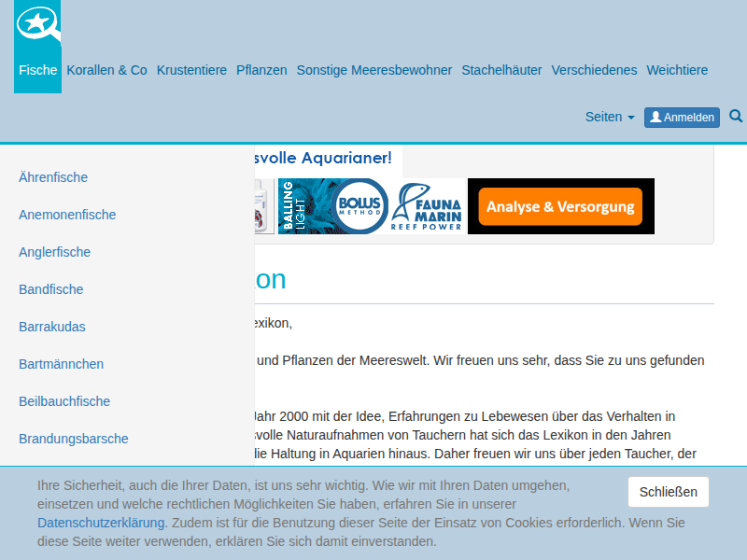Viewport: 747px width, 560px height.
Task: Close the cookie notice with Schließen
Action: tap(668, 492)
